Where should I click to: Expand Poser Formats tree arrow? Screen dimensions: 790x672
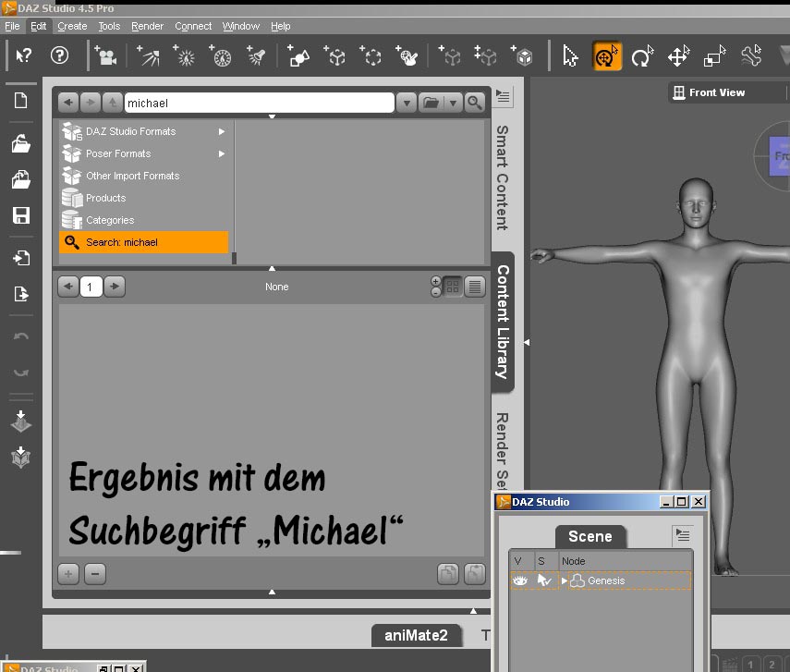coord(221,153)
